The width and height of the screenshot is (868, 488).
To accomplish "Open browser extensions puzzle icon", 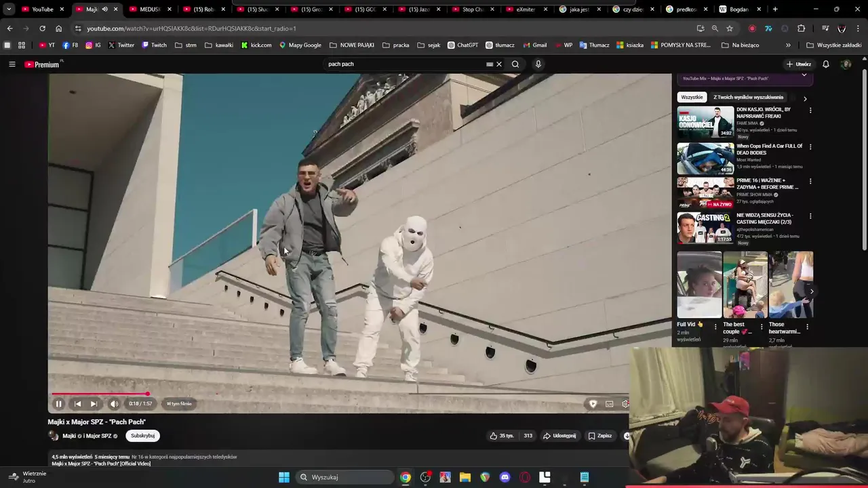I will (802, 28).
